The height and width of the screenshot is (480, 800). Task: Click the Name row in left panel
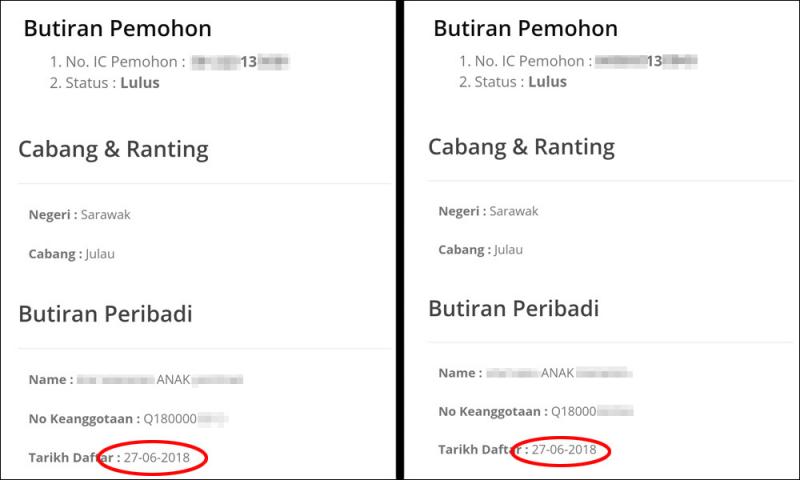click(x=137, y=380)
